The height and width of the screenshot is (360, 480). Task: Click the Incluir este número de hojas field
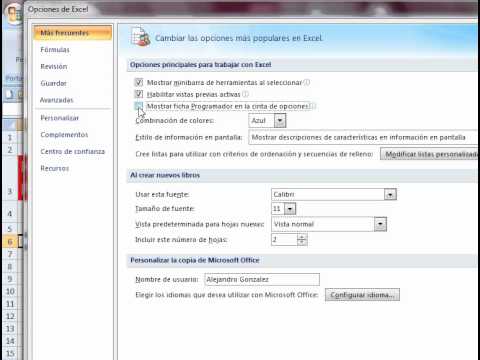(x=284, y=239)
